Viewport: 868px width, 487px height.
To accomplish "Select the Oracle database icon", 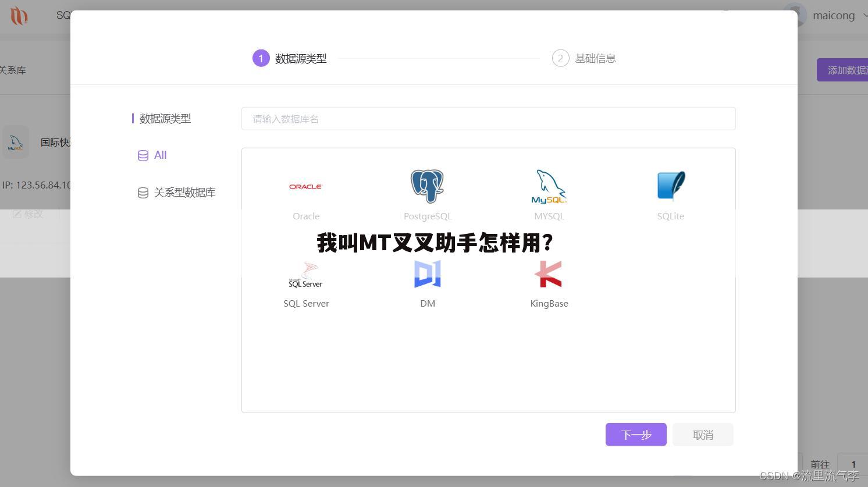I will tap(306, 186).
